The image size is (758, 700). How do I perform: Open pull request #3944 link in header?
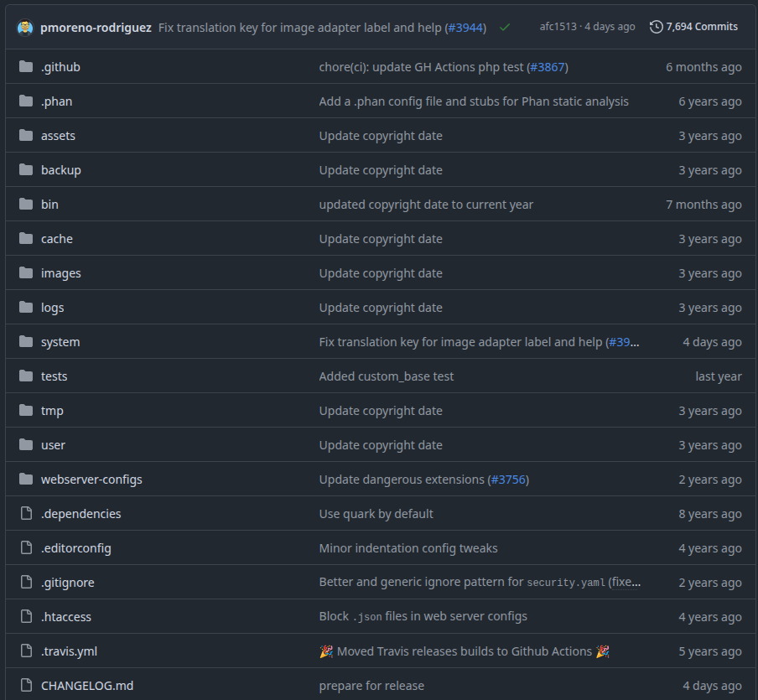(464, 28)
